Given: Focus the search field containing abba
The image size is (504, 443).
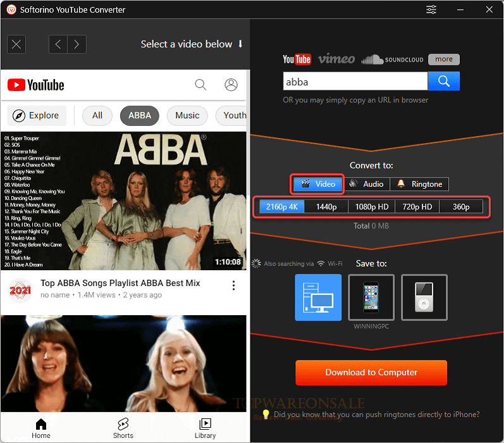Looking at the screenshot, I should [x=355, y=81].
